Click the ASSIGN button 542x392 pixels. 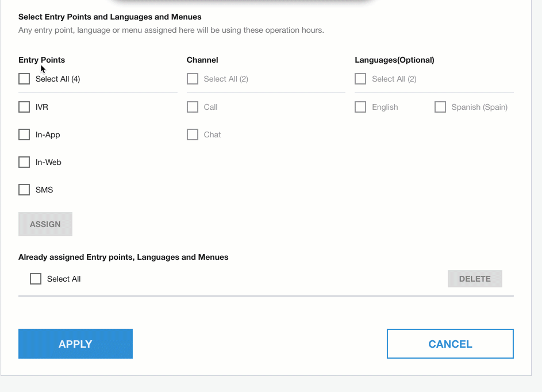point(45,224)
